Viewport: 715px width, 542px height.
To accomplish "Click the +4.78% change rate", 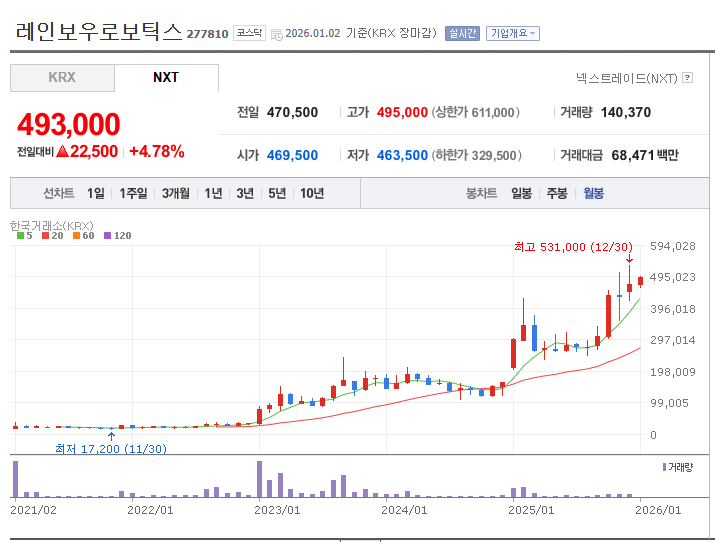I will [157, 151].
